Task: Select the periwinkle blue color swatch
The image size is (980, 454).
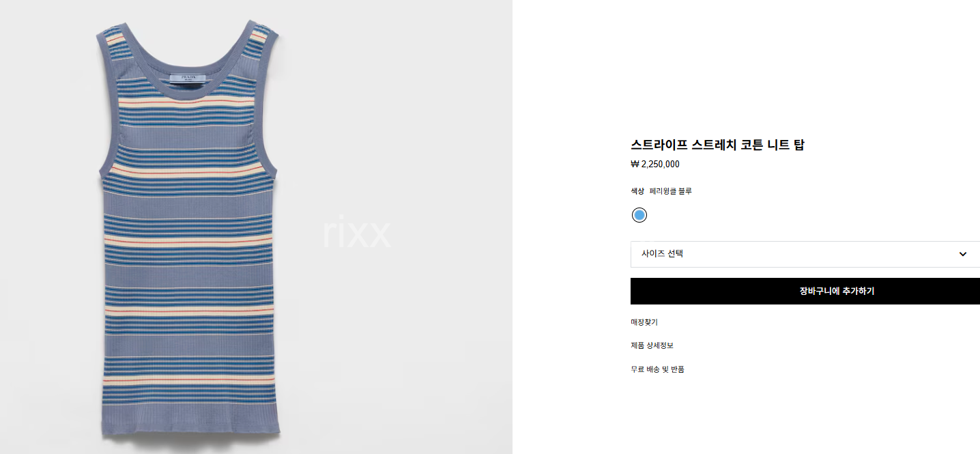Action: (x=639, y=215)
